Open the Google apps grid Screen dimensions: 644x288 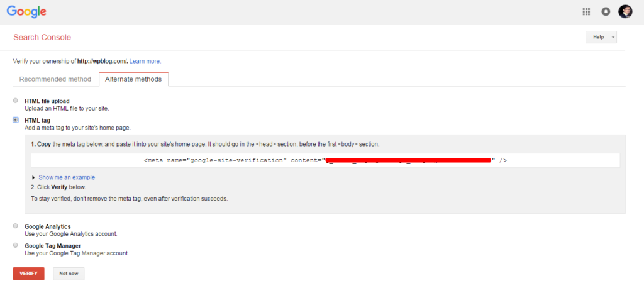point(586,11)
